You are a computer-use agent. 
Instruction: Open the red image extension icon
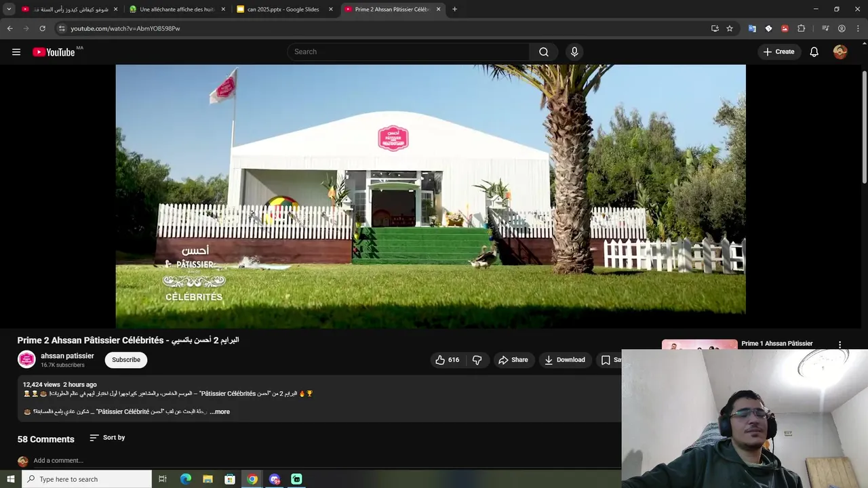[785, 28]
